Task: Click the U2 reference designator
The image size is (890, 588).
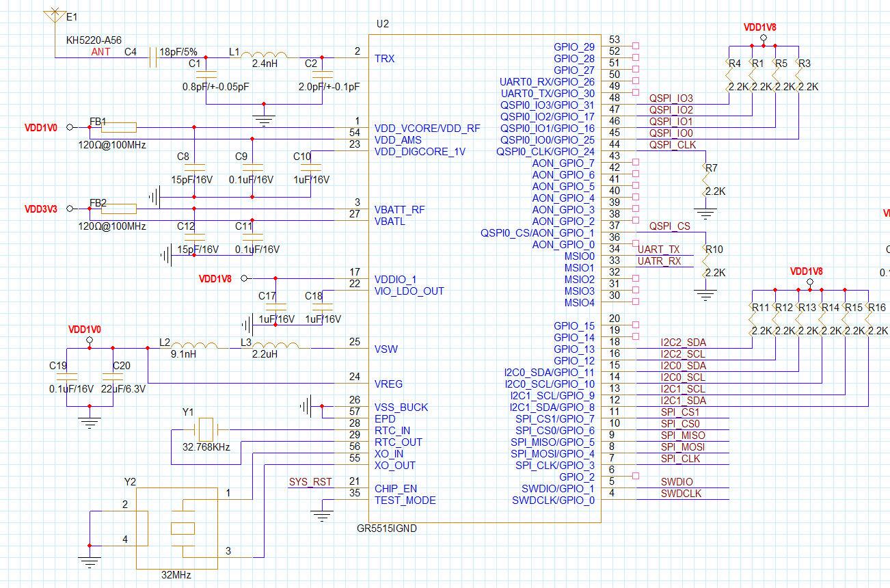Action: [382, 24]
